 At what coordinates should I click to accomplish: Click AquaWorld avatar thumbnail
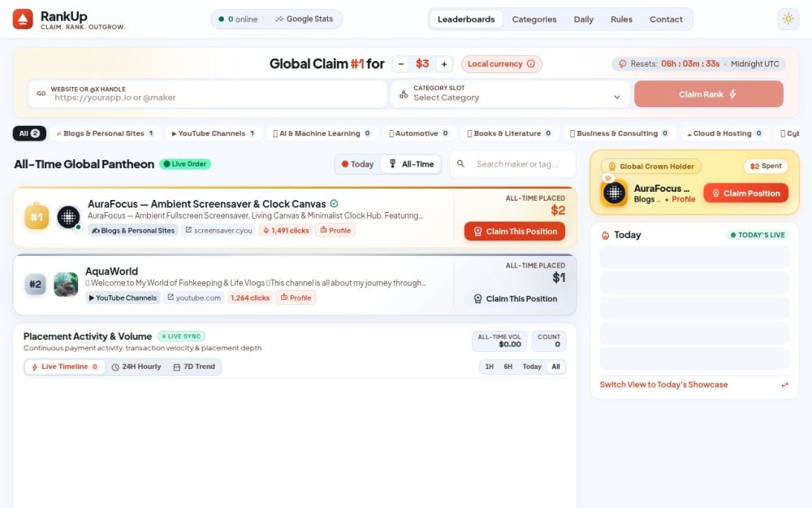click(66, 284)
